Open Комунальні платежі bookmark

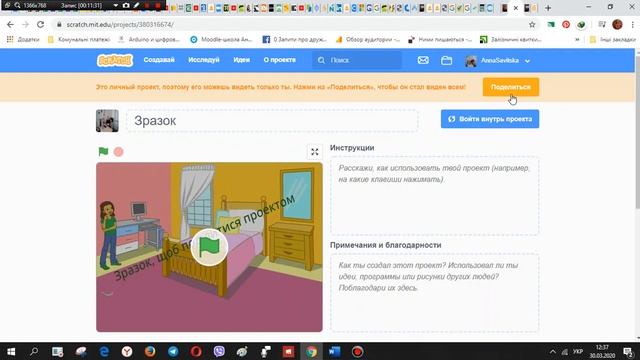click(79, 39)
